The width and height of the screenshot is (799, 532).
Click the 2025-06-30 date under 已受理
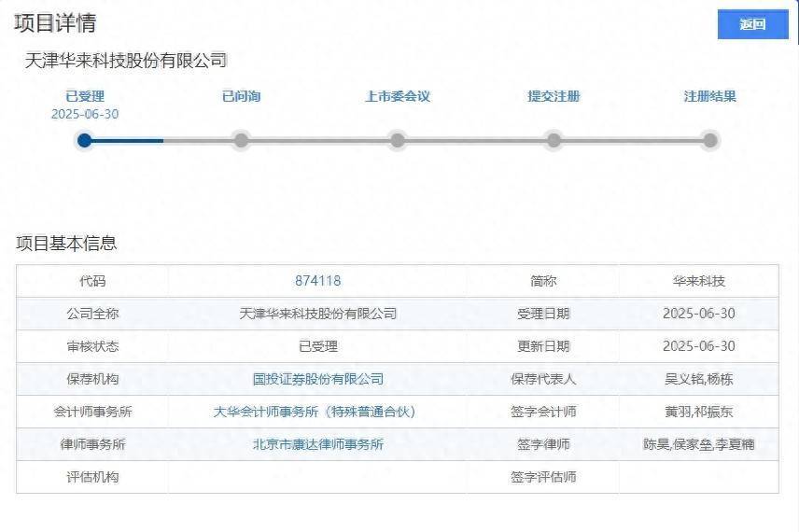pyautogui.click(x=85, y=114)
